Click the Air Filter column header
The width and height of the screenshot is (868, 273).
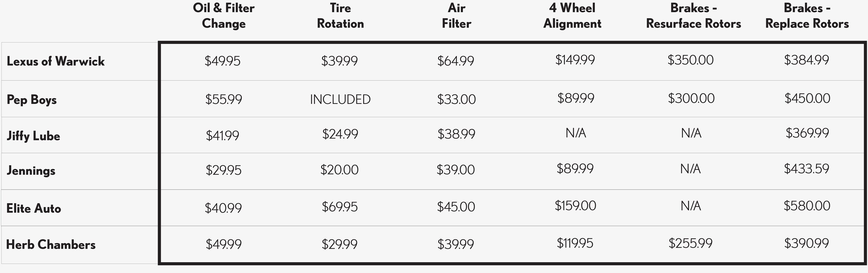tap(456, 16)
